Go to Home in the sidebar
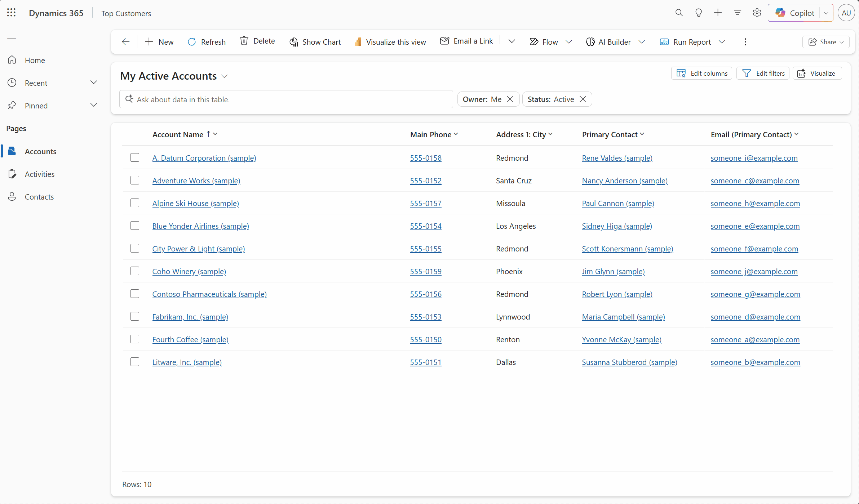The image size is (859, 504). pos(35,60)
